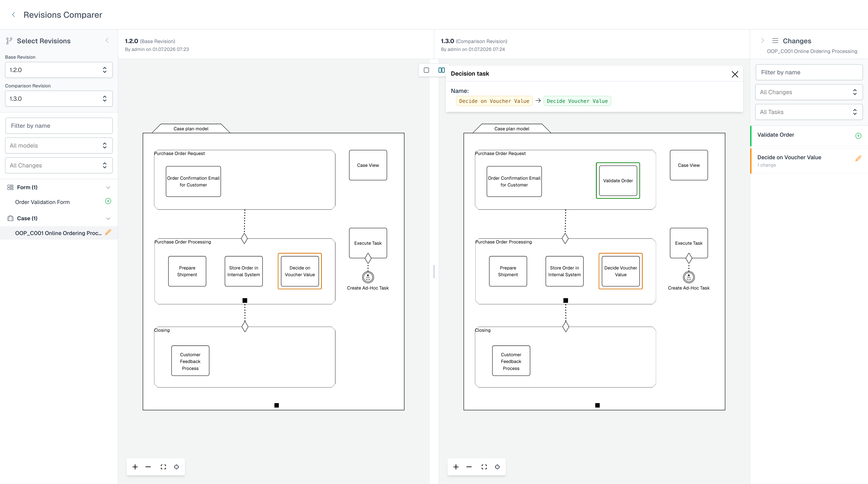The width and height of the screenshot is (868, 484).
Task: Center the comparison revision diagram
Action: point(497,467)
